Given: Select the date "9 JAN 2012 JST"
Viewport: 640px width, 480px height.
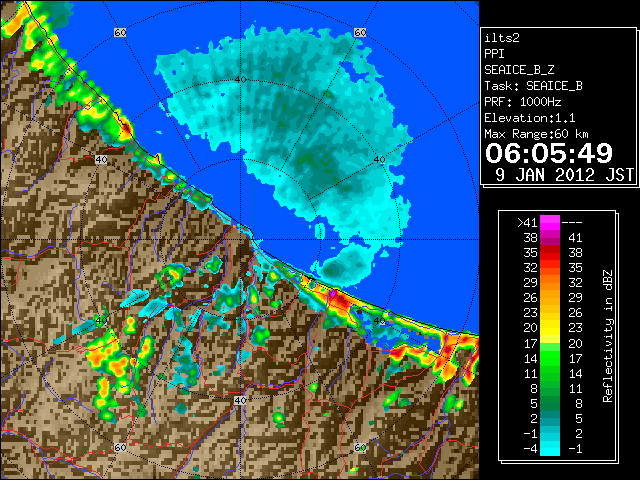Looking at the screenshot, I should point(564,175).
